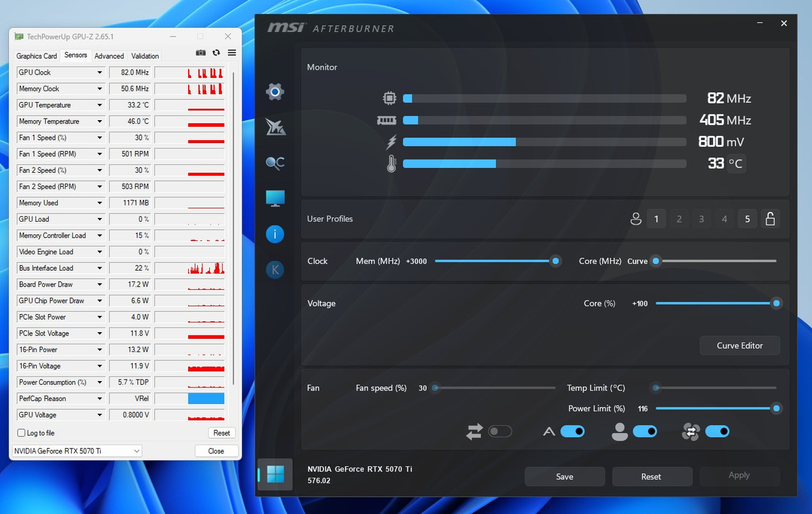Click the Mem (MHz) clock slider handle
This screenshot has height=514, width=812.
click(555, 261)
